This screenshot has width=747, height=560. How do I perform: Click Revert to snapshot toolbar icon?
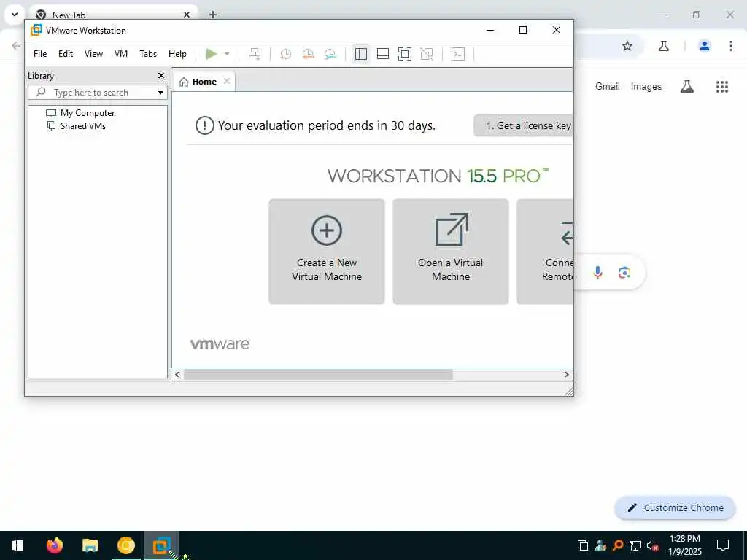[x=308, y=54]
